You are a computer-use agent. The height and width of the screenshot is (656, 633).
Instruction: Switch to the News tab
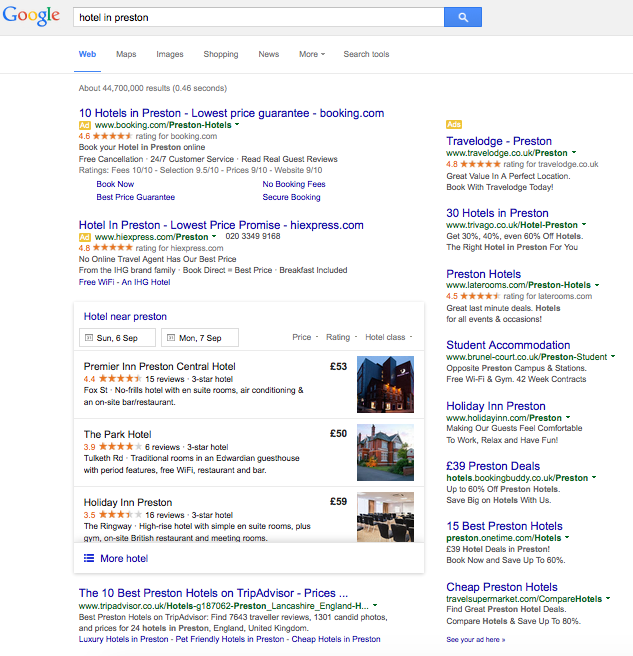click(269, 54)
